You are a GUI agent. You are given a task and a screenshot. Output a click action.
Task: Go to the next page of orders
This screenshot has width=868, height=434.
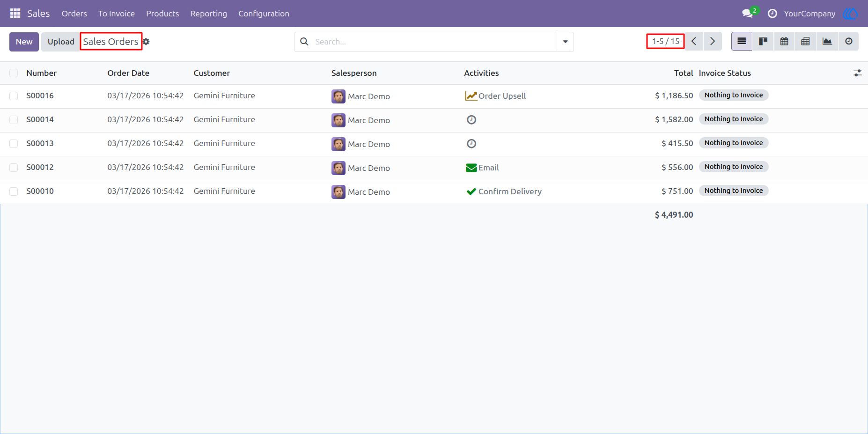[x=713, y=41]
